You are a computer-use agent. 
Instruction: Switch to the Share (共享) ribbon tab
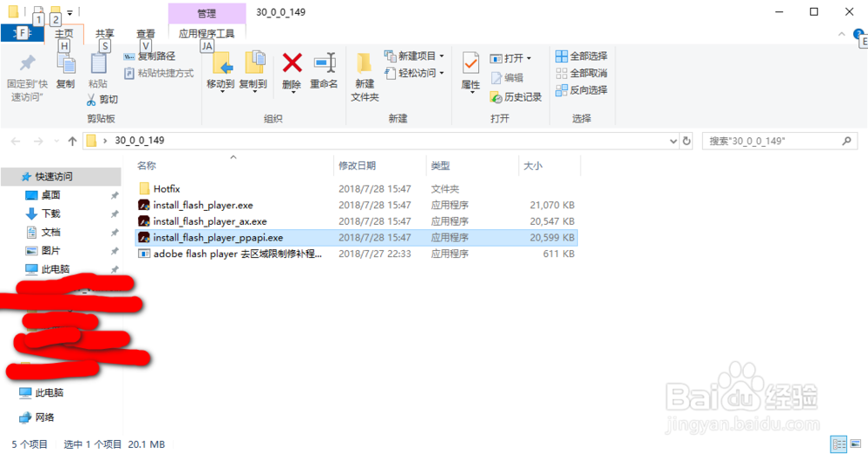(105, 34)
